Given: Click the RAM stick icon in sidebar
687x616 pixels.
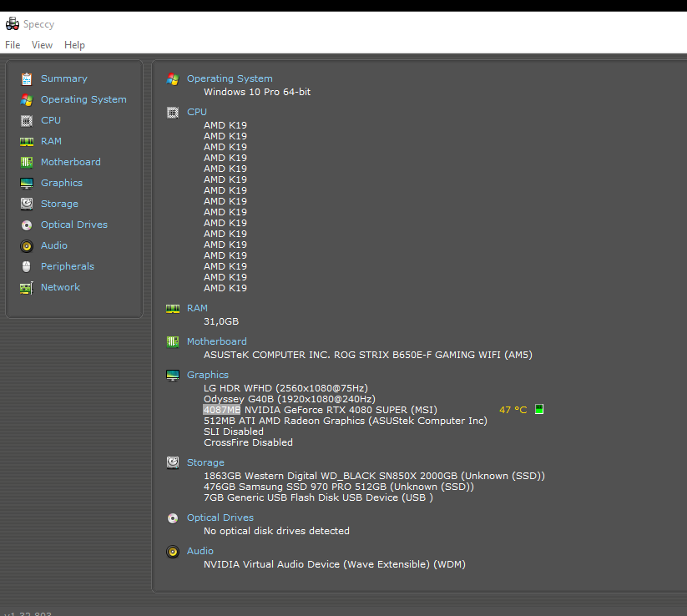Looking at the screenshot, I should (x=27, y=142).
